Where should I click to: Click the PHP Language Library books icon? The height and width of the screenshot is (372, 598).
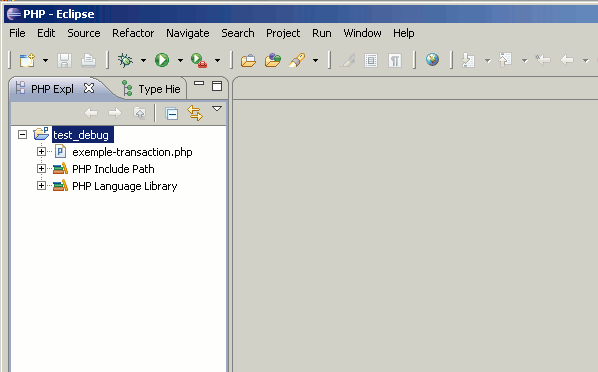coord(60,186)
